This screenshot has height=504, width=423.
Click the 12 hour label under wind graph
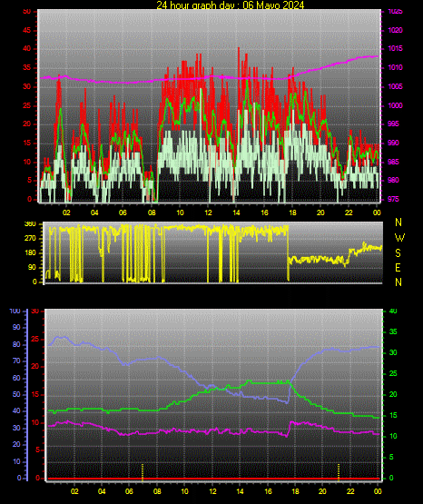pyautogui.click(x=208, y=212)
